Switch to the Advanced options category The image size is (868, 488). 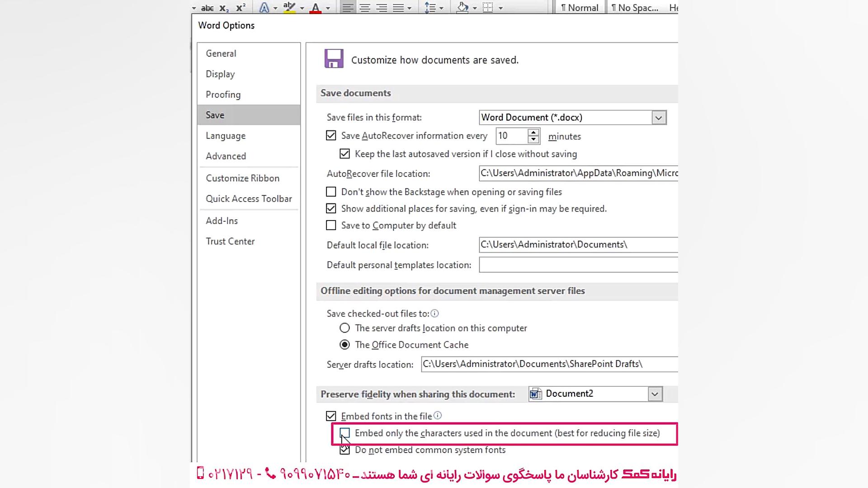226,156
